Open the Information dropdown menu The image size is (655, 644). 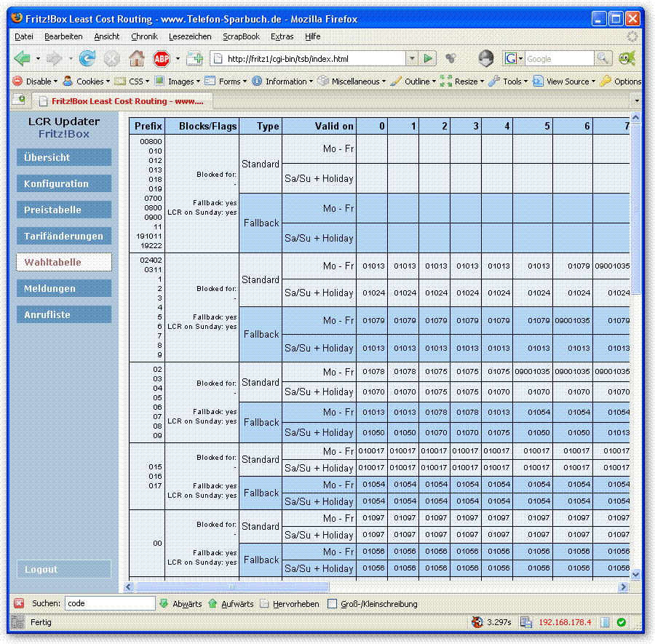(282, 81)
